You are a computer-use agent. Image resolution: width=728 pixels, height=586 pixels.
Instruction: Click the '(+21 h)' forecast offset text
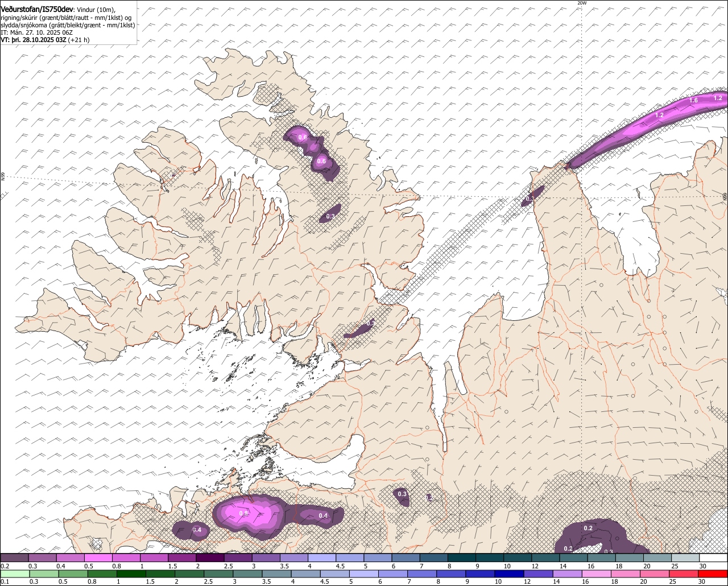tap(78, 40)
